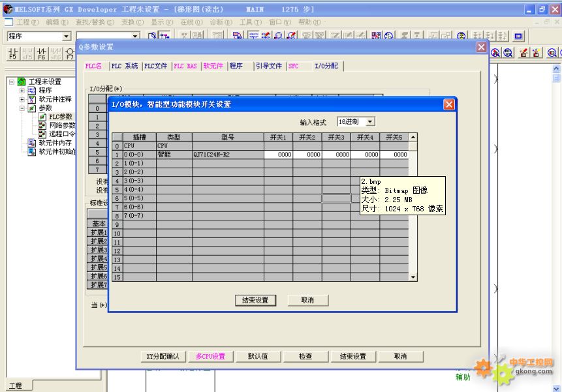Click the 开关1 cell of QJ71C24N-R2 row

pyautogui.click(x=279, y=155)
